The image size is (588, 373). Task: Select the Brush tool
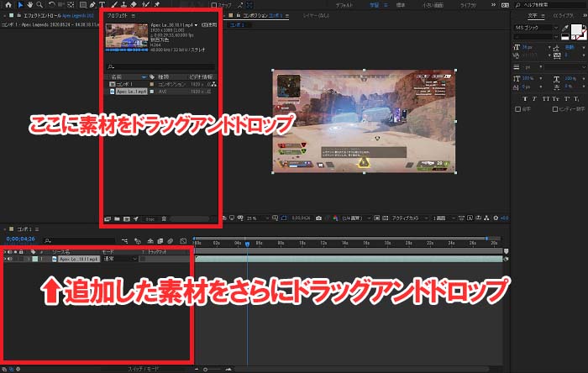pos(114,5)
